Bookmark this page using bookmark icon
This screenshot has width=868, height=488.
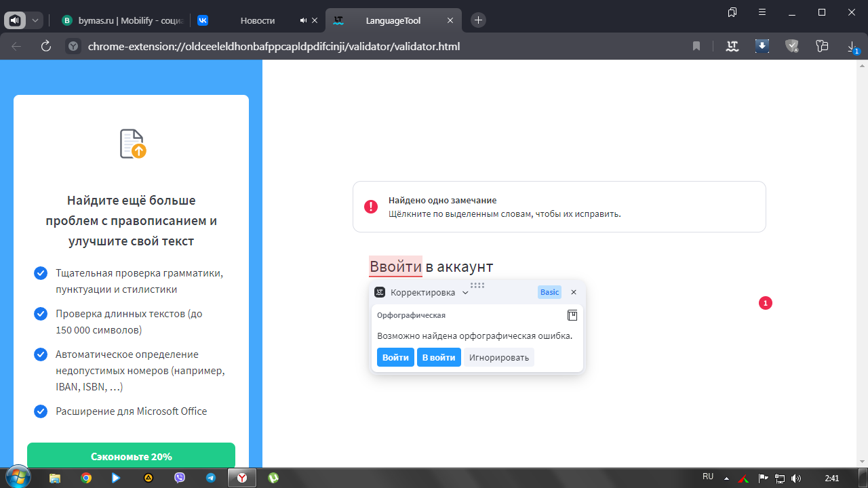point(696,46)
